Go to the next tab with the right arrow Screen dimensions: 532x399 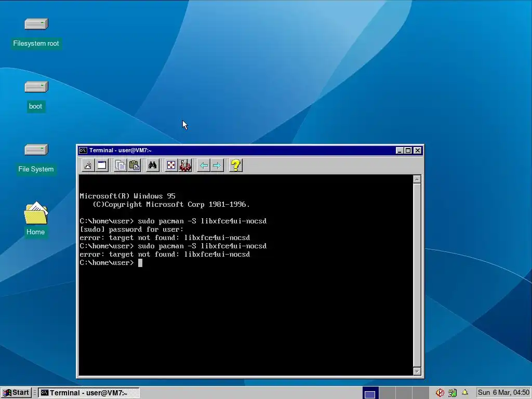(217, 166)
